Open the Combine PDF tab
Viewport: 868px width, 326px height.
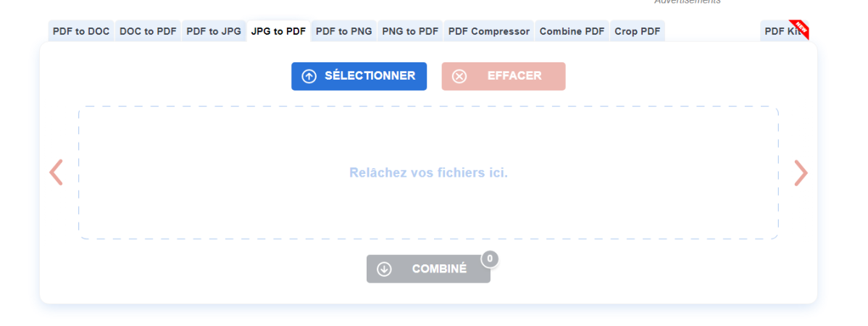[572, 31]
